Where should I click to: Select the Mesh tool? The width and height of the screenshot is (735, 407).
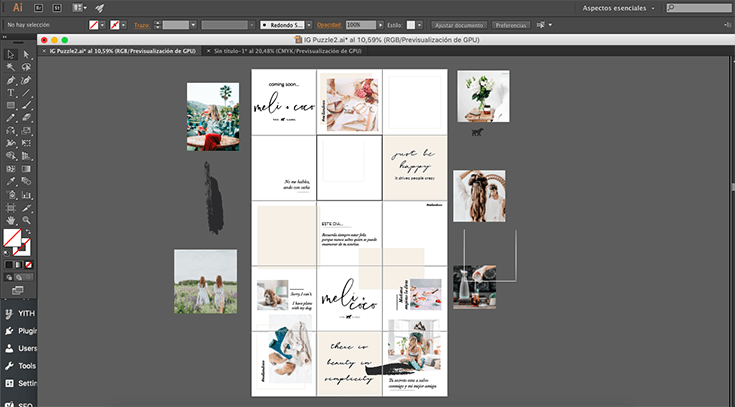click(x=10, y=169)
